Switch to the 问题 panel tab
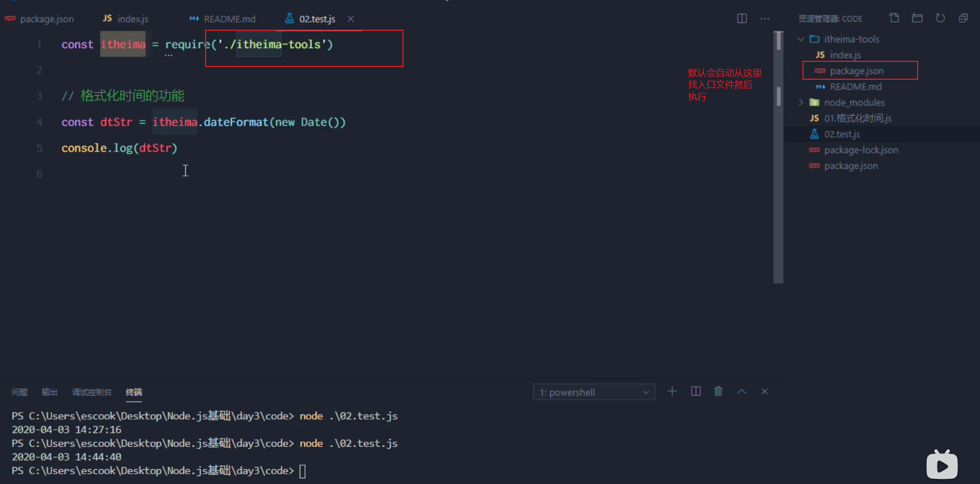The image size is (980, 484). pyautogui.click(x=19, y=392)
